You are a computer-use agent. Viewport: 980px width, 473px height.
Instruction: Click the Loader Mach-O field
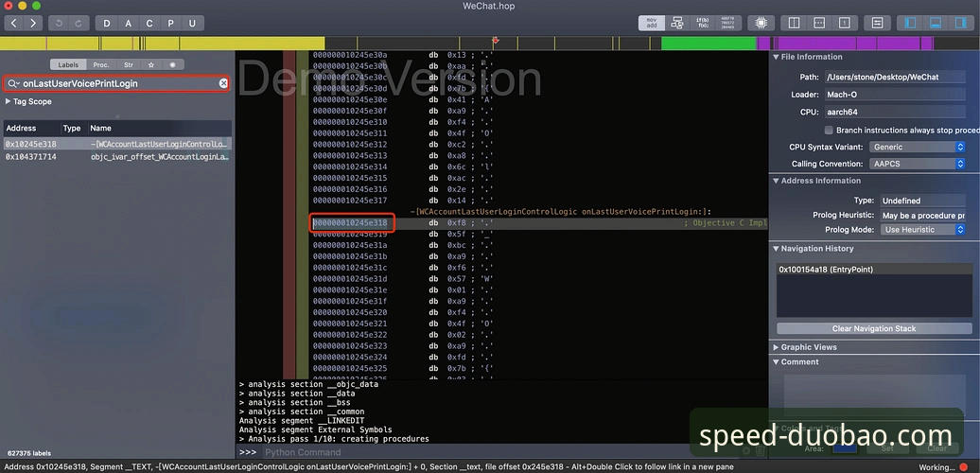coord(894,95)
